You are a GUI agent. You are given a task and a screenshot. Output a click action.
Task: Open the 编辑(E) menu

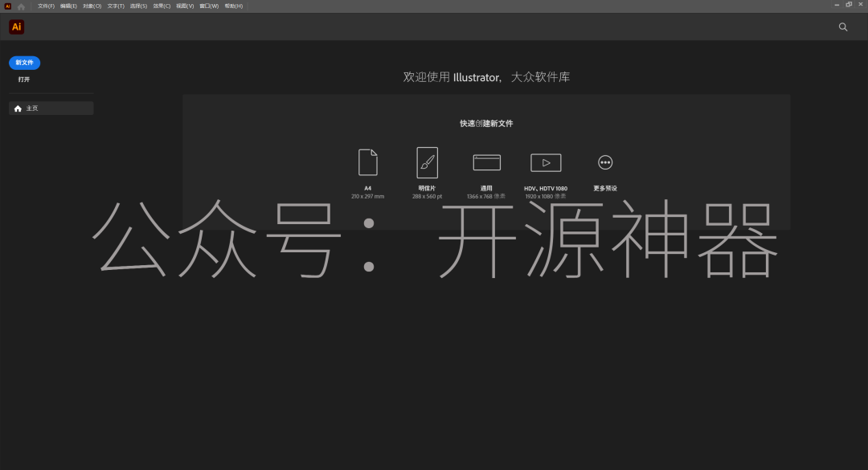click(x=68, y=6)
